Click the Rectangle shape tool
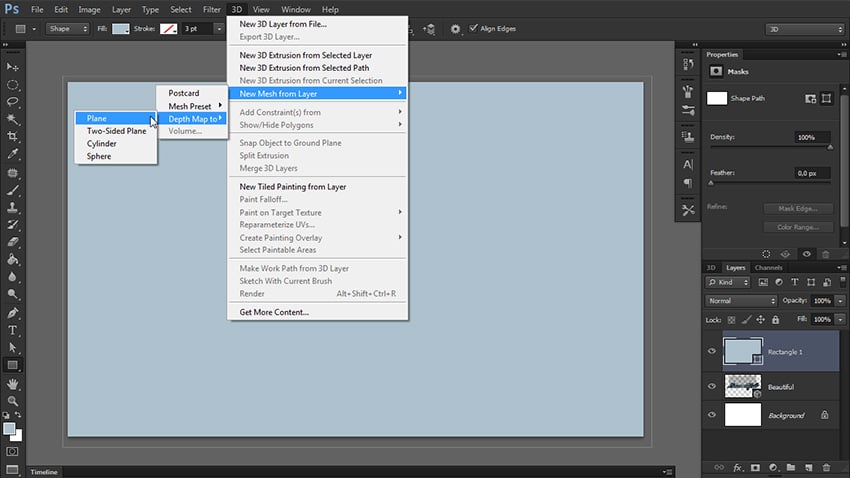Viewport: 850px width, 478px height. [x=13, y=365]
